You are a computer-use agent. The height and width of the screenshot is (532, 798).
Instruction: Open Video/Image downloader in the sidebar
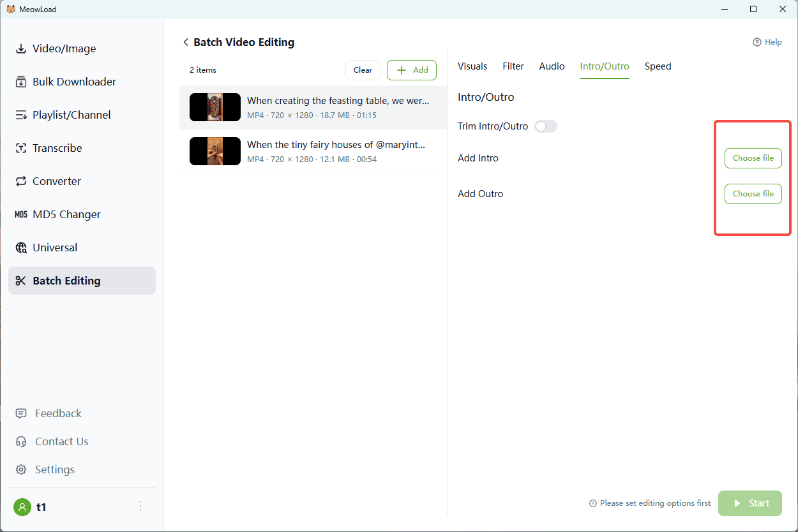point(64,48)
